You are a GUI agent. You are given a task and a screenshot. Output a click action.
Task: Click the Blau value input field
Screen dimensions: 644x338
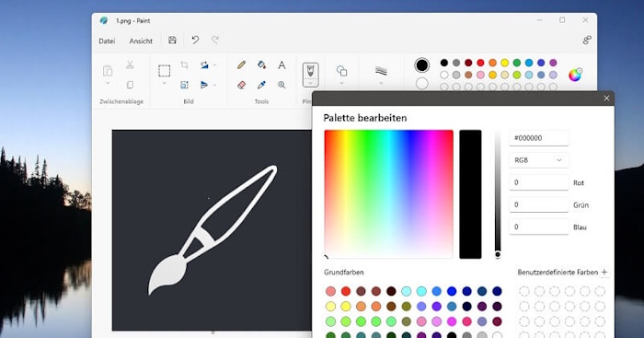tap(538, 227)
